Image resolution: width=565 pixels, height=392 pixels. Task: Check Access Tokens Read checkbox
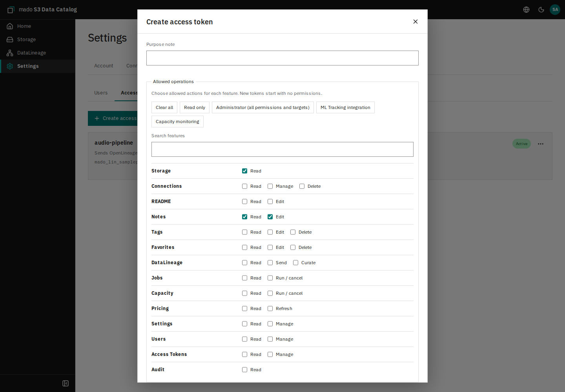click(x=244, y=354)
